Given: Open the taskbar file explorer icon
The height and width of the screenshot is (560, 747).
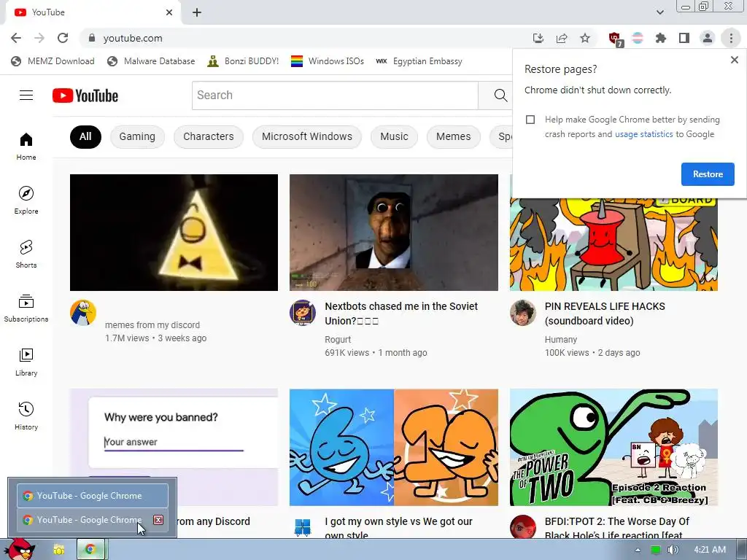Looking at the screenshot, I should tap(59, 550).
